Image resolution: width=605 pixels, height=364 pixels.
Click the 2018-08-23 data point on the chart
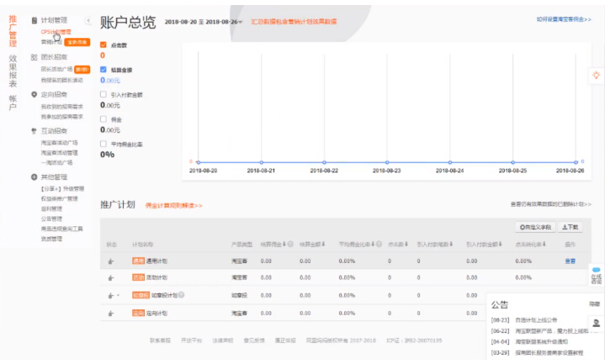[386, 162]
